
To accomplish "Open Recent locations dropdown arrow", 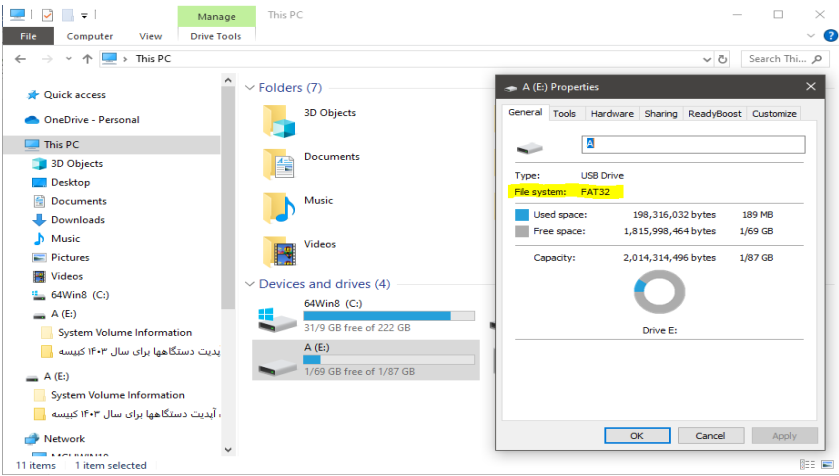I will click(68, 59).
